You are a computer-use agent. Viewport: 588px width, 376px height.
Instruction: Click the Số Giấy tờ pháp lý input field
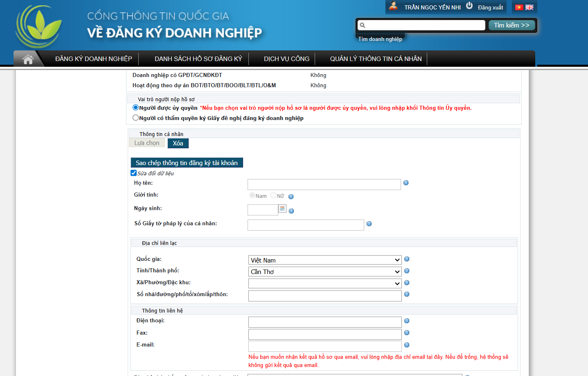pyautogui.click(x=306, y=225)
